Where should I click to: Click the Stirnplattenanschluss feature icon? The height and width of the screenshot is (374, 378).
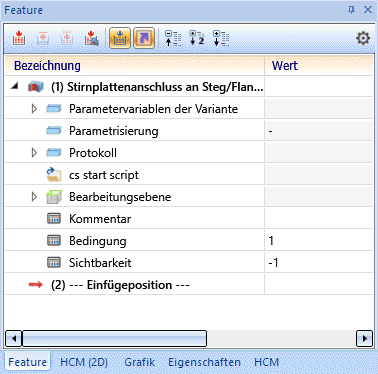pos(36,87)
